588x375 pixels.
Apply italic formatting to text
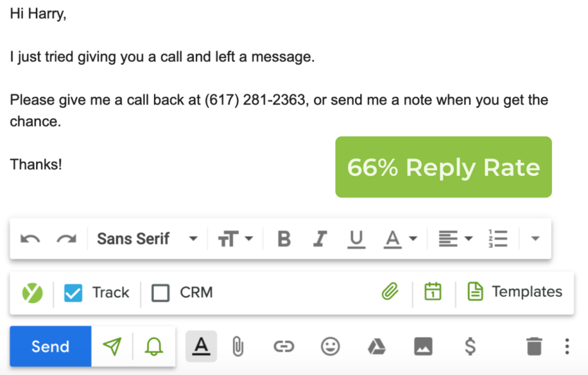click(x=320, y=238)
